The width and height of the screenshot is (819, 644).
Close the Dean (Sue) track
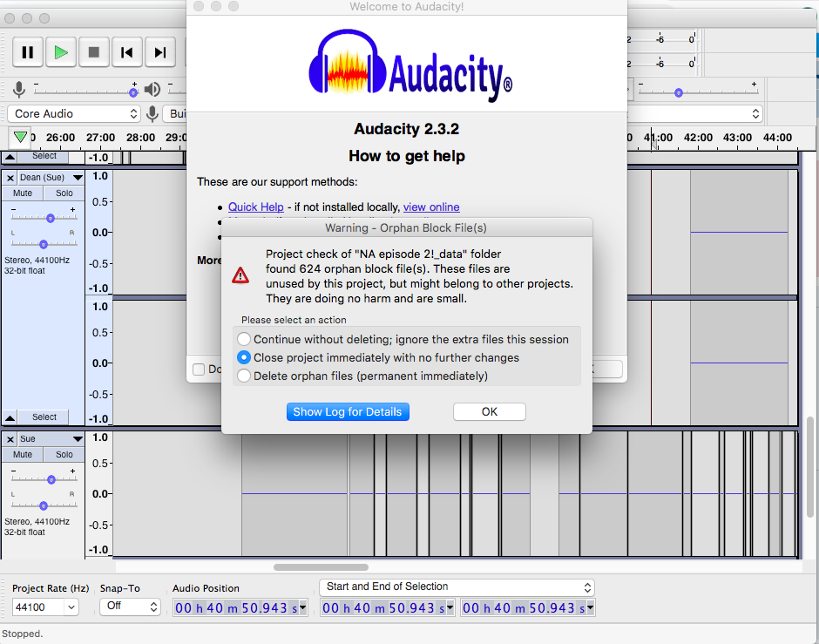point(10,178)
